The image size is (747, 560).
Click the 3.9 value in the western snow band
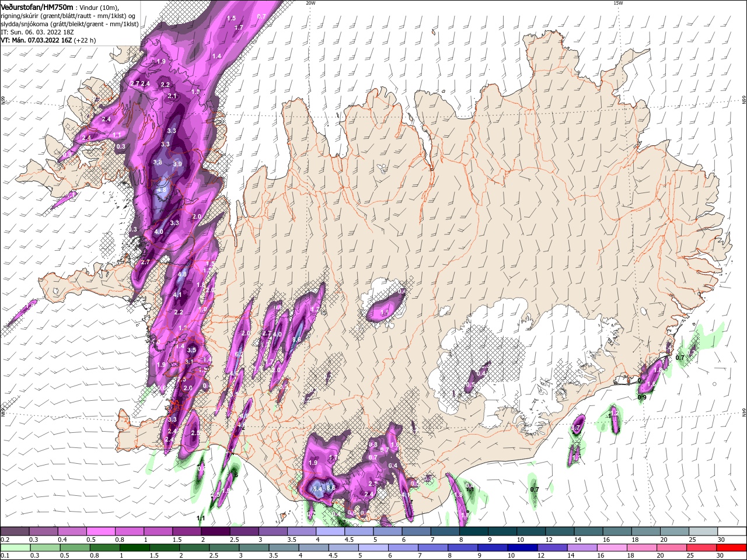click(x=178, y=164)
